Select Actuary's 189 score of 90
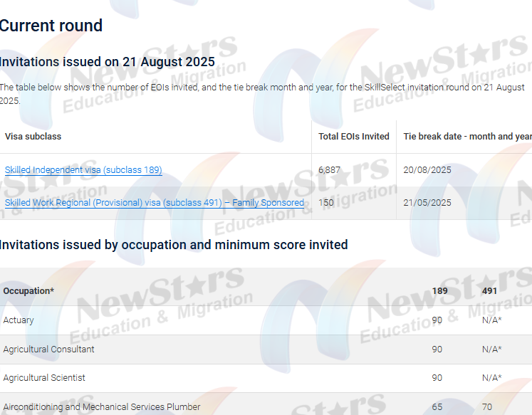 437,320
